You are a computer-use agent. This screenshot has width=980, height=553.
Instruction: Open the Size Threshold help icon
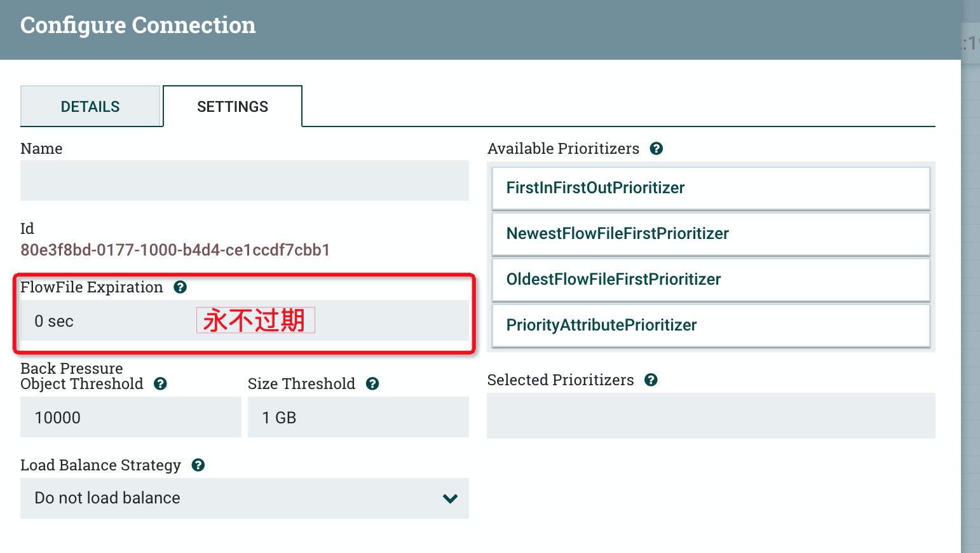pos(374,383)
